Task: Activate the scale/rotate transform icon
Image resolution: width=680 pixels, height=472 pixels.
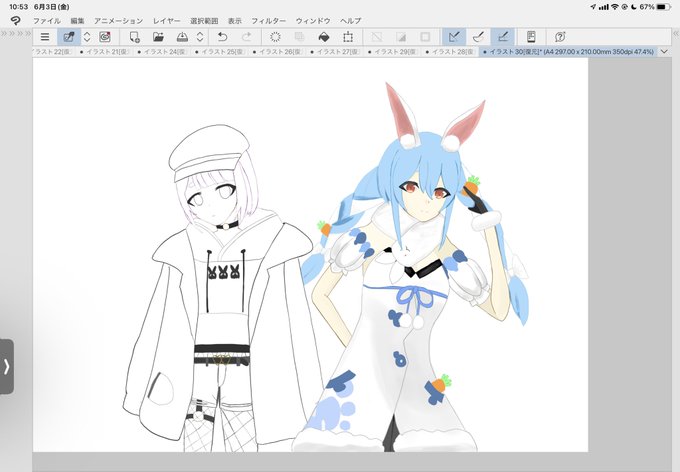Action: click(348, 37)
